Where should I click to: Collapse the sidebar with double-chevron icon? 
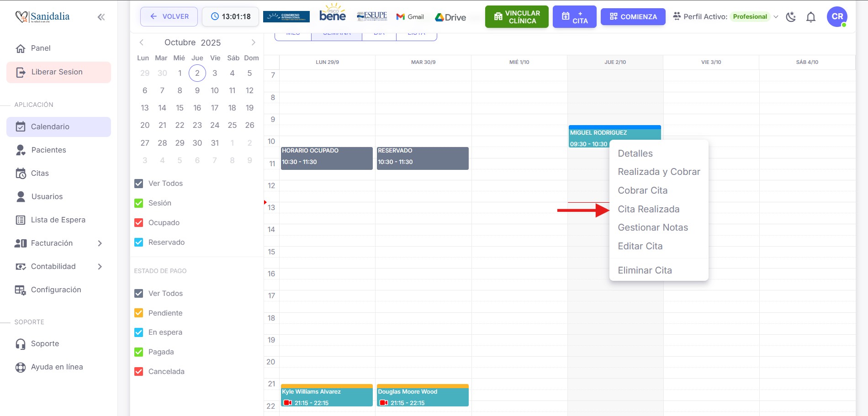coord(101,17)
